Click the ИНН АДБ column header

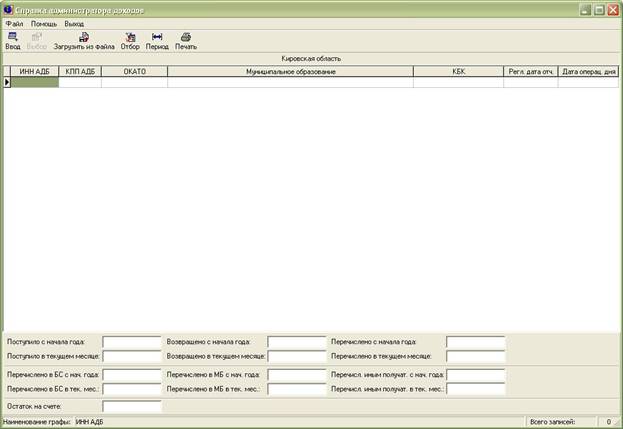(35, 72)
